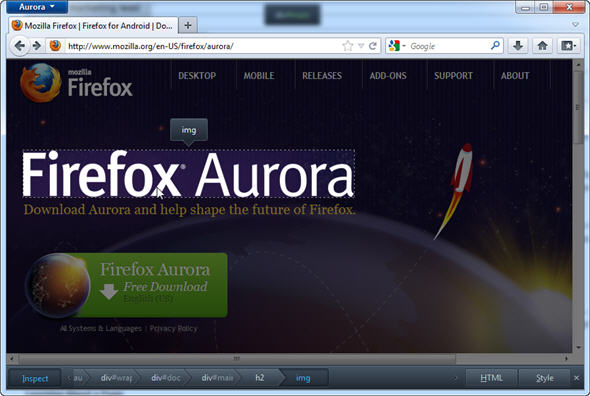The image size is (590, 396).
Task: Expand the Google search engine dropdown
Action: click(397, 46)
